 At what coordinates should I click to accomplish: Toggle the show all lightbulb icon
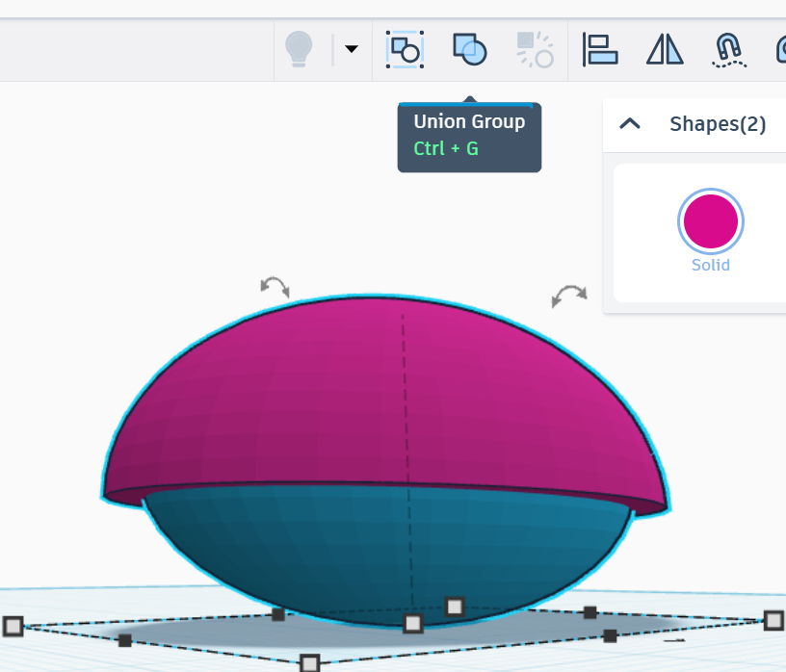tap(299, 48)
